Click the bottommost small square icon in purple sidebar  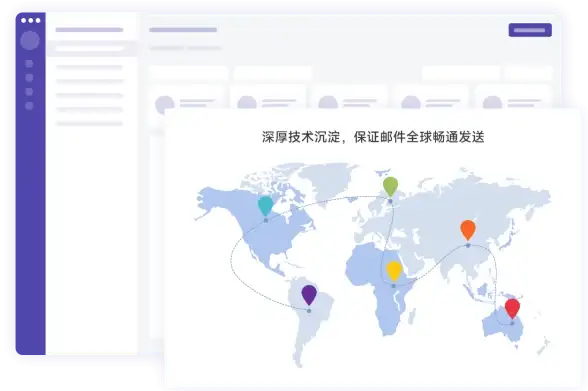pos(29,106)
